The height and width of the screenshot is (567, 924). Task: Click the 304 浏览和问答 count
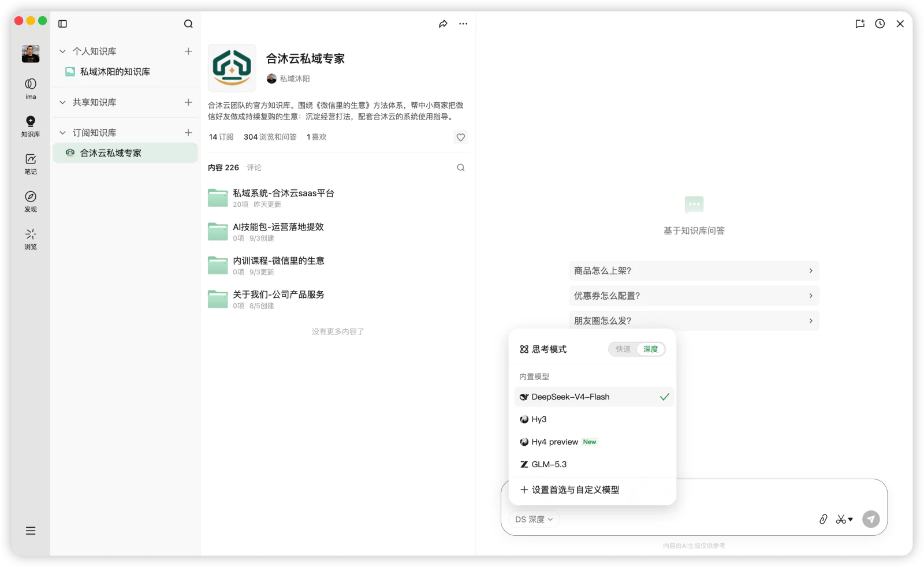[x=270, y=137]
